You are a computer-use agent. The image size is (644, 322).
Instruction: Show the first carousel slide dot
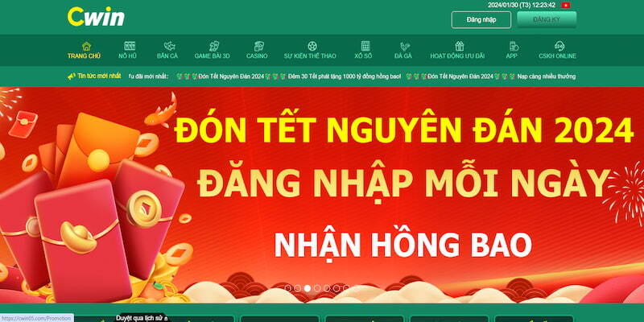pyautogui.click(x=288, y=288)
